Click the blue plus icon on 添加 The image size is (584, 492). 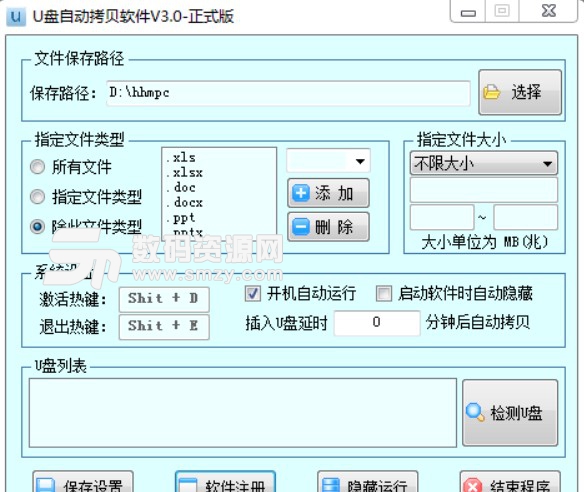301,193
